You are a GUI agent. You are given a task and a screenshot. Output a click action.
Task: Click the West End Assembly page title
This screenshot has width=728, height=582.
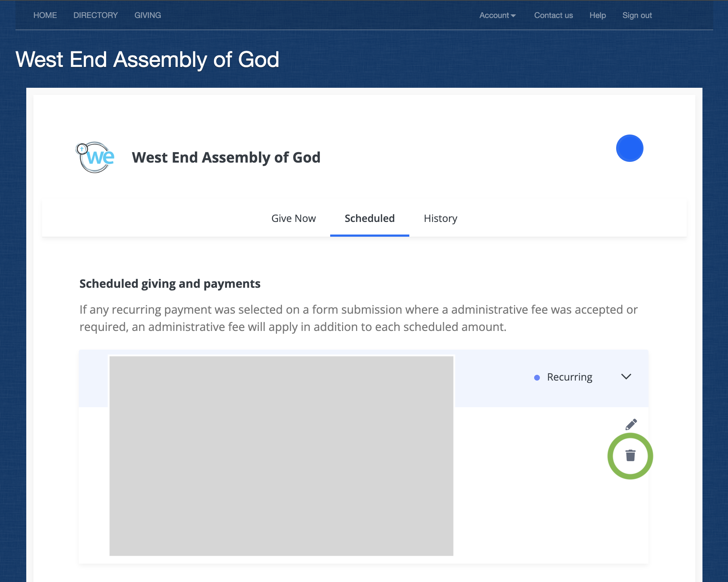pos(147,59)
